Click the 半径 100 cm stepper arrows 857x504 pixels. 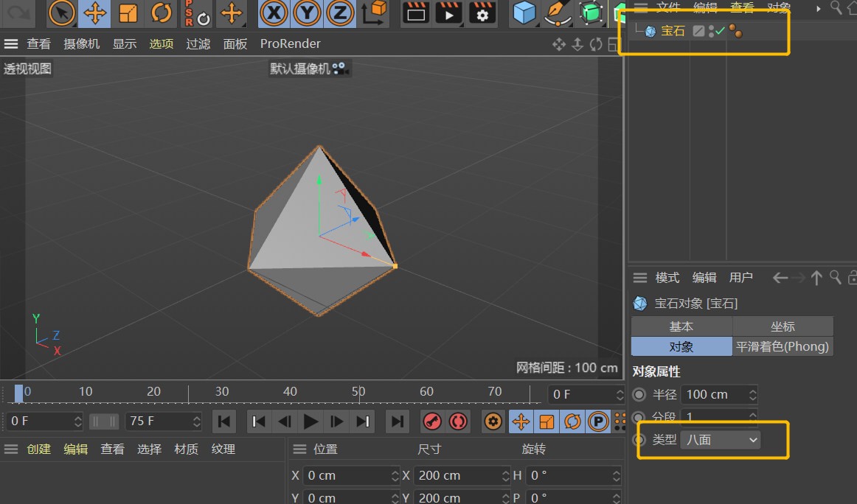click(x=752, y=394)
